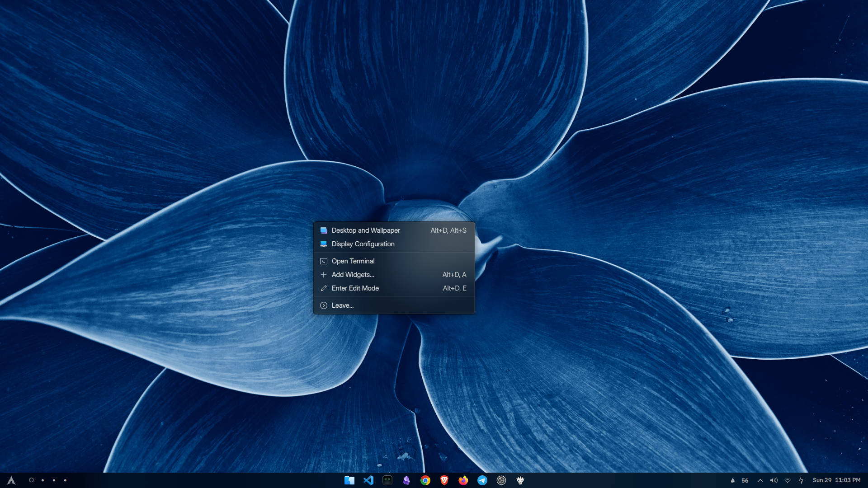Screen dimensions: 868x488
Task: Open the Telegram messenger icon
Action: (x=482, y=480)
